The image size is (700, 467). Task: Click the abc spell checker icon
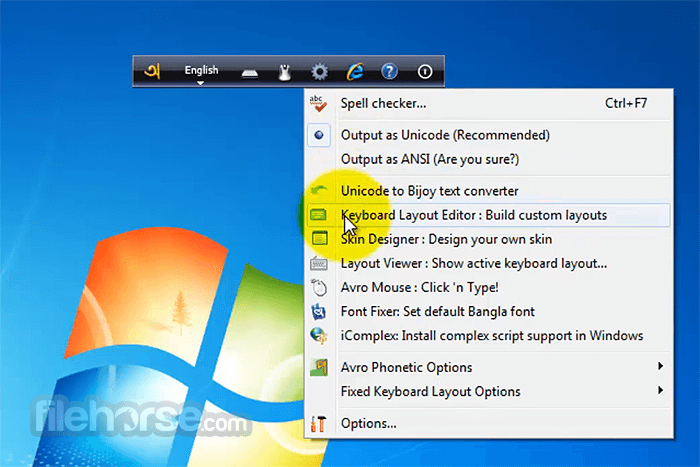[x=318, y=104]
